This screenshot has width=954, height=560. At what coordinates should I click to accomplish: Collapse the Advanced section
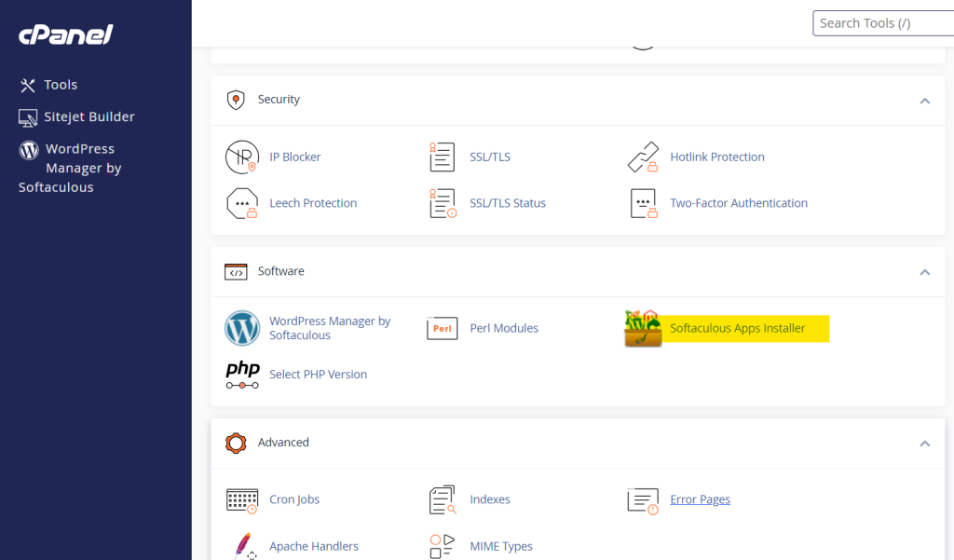click(x=924, y=444)
